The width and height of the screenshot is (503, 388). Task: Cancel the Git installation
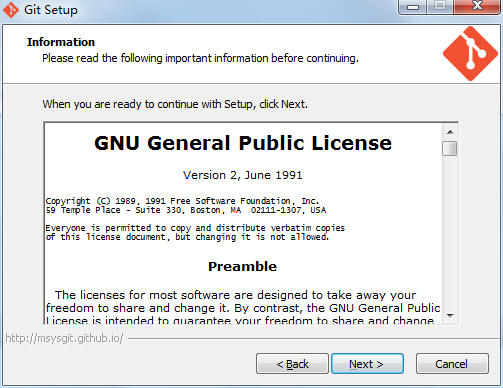tap(452, 364)
